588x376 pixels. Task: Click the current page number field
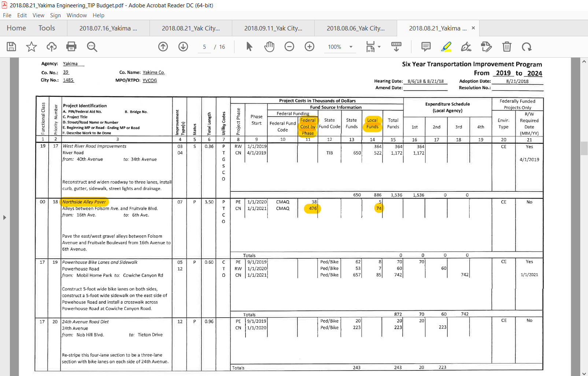coord(204,47)
